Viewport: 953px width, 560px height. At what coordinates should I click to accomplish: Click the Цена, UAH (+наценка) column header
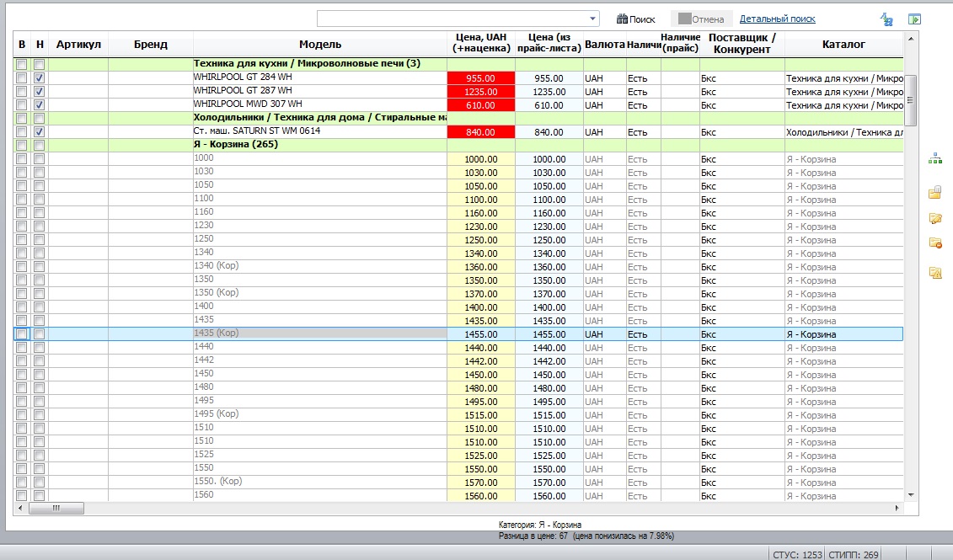coord(481,43)
